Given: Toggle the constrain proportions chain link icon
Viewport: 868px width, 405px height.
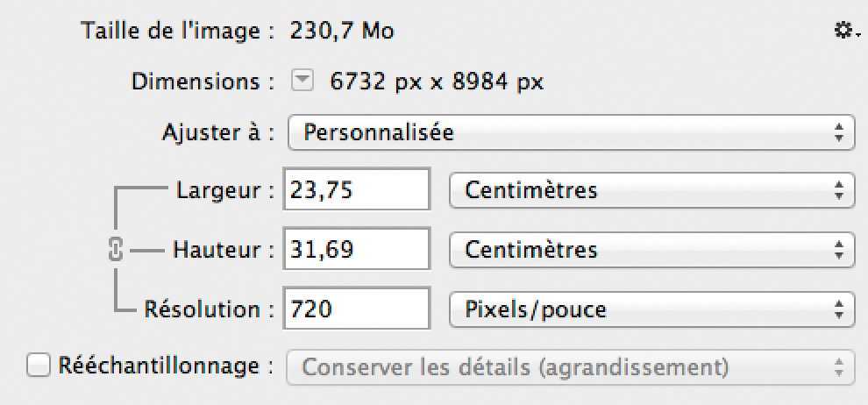Looking at the screenshot, I should (x=114, y=250).
